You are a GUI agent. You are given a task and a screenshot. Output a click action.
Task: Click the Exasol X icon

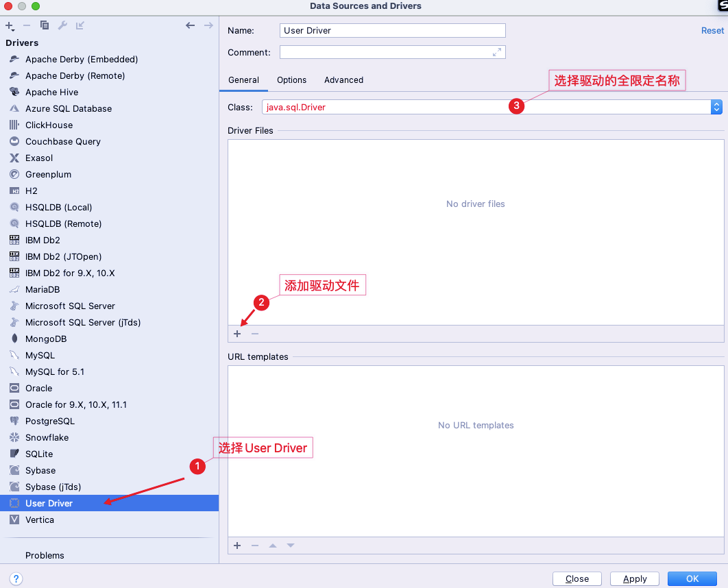14,158
